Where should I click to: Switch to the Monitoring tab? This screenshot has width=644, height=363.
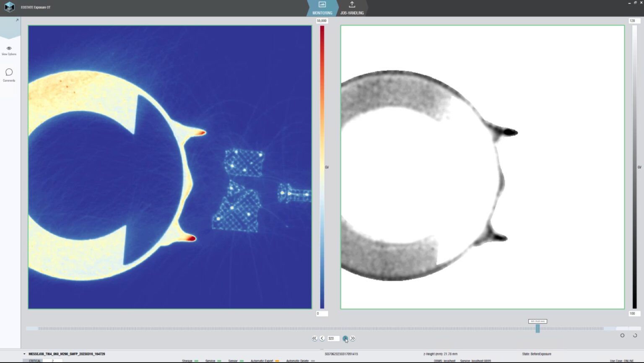pos(322,8)
